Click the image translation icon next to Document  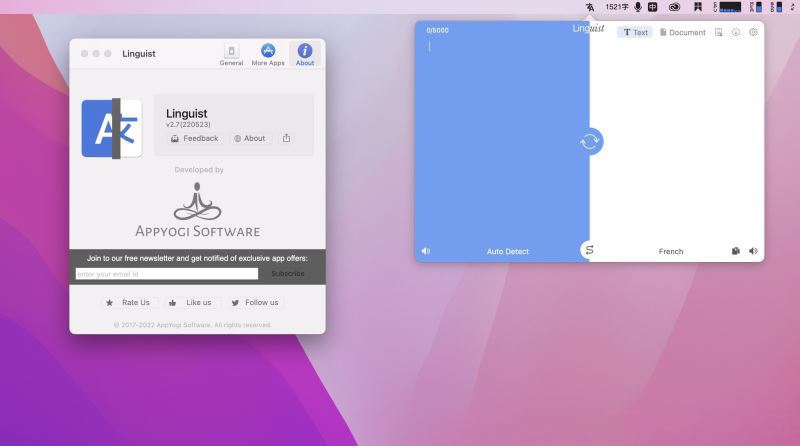tap(718, 32)
